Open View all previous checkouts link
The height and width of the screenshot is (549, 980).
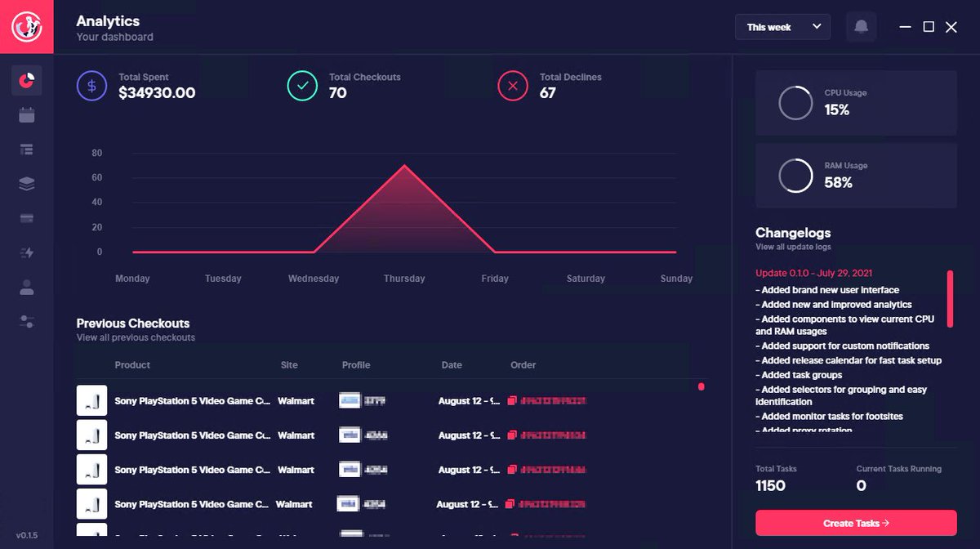coord(136,337)
